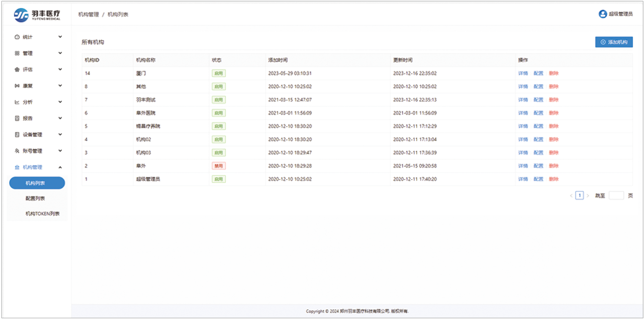
Task: Expand the 设备管理 menu chevron
Action: (x=60, y=134)
